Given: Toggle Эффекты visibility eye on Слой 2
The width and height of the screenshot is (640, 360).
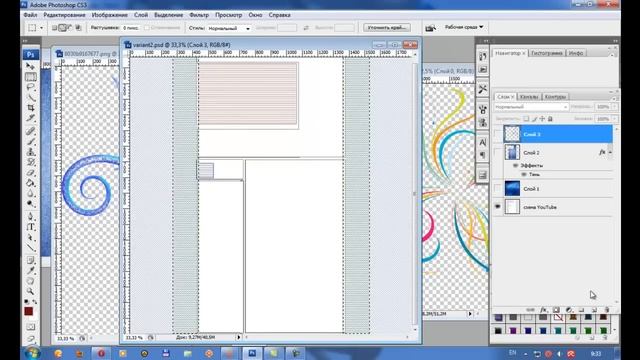Looking at the screenshot, I should point(515,165).
